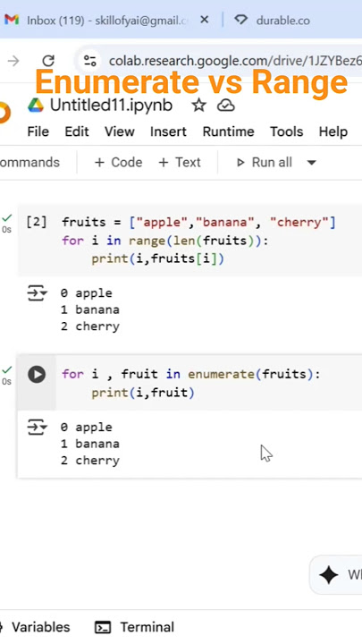Viewport: 362px width, 644px height.
Task: Reload the Colab page
Action: pyautogui.click(x=48, y=61)
